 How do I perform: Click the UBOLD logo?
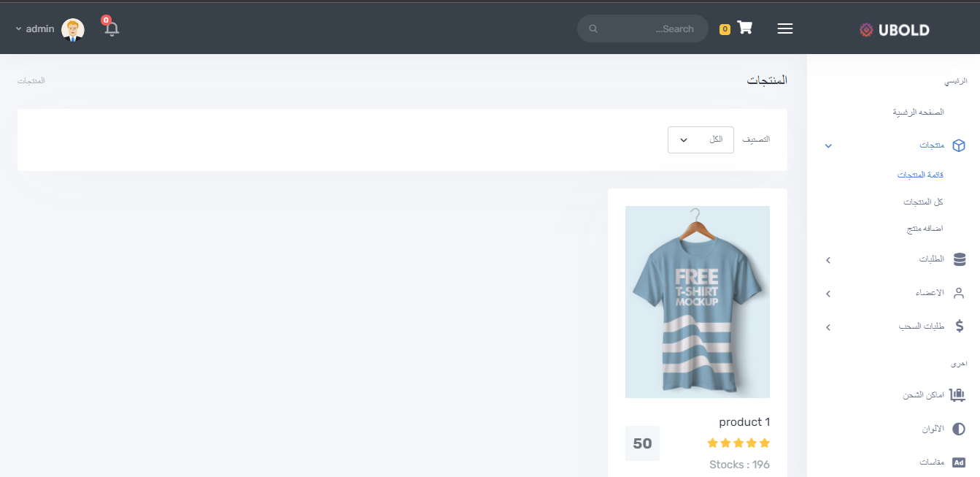(x=894, y=30)
